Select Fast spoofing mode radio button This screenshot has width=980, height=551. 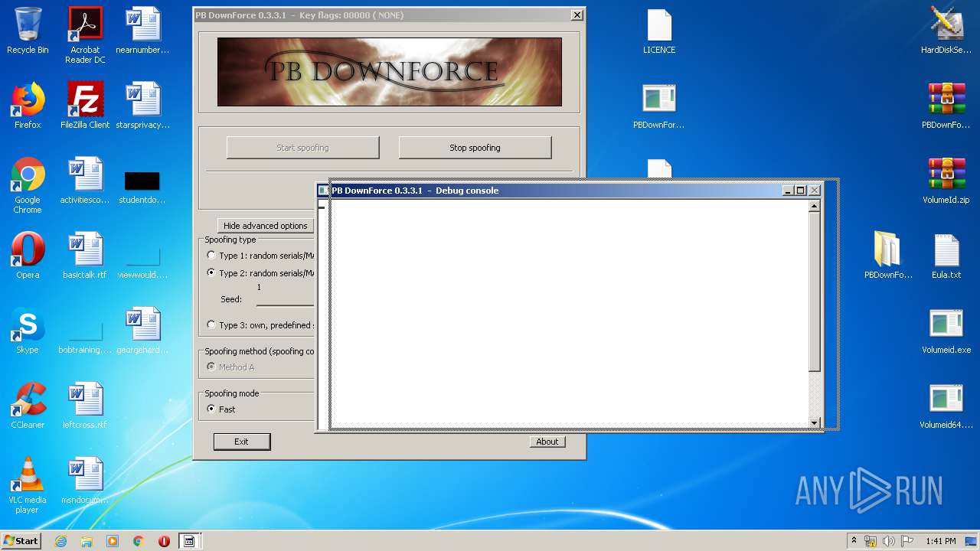pyautogui.click(x=211, y=409)
